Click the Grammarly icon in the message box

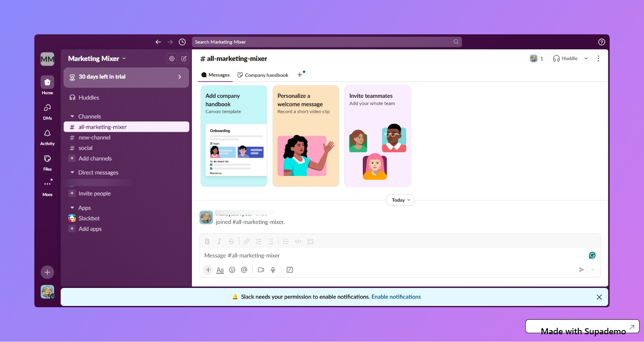click(x=592, y=255)
